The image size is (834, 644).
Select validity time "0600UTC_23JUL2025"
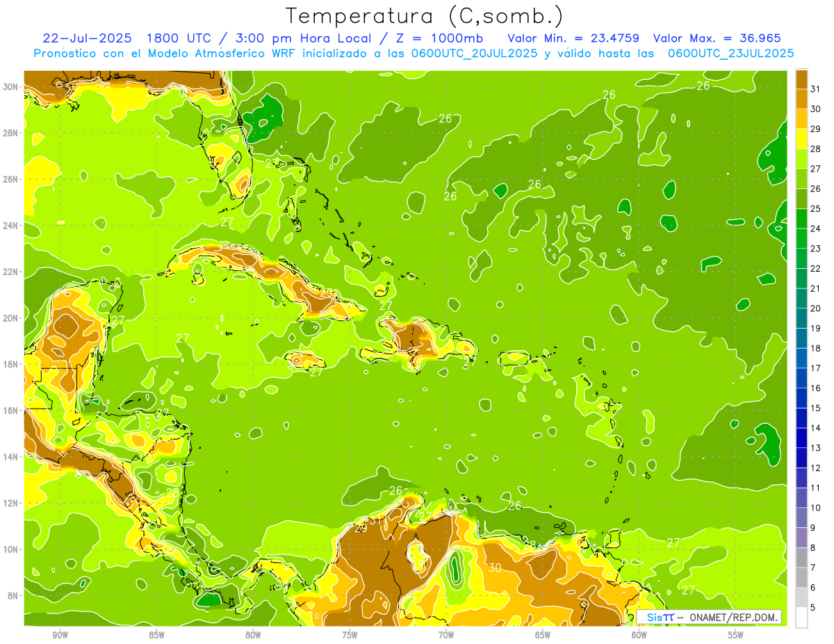(730, 53)
